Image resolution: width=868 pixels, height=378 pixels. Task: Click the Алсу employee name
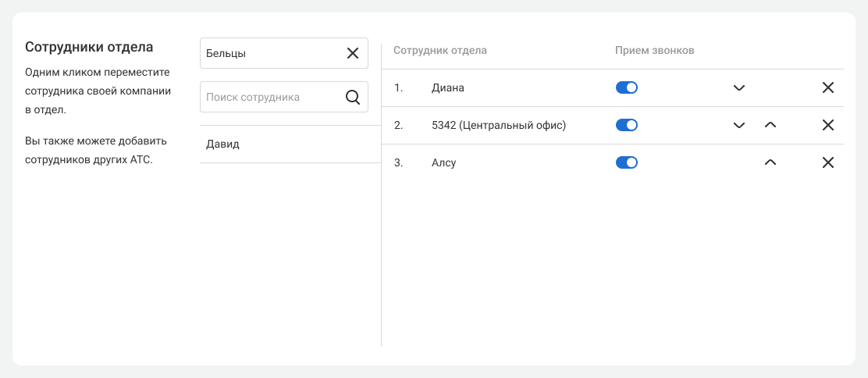point(443,162)
